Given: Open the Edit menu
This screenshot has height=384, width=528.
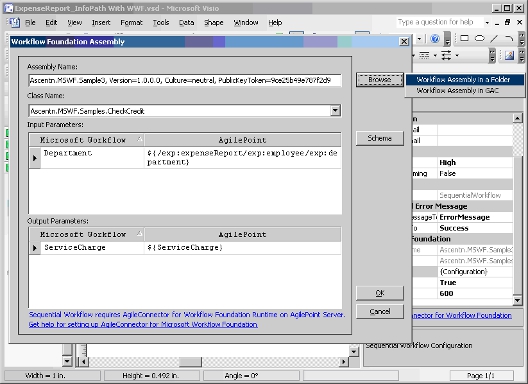Looking at the screenshot, I should click(x=51, y=23).
